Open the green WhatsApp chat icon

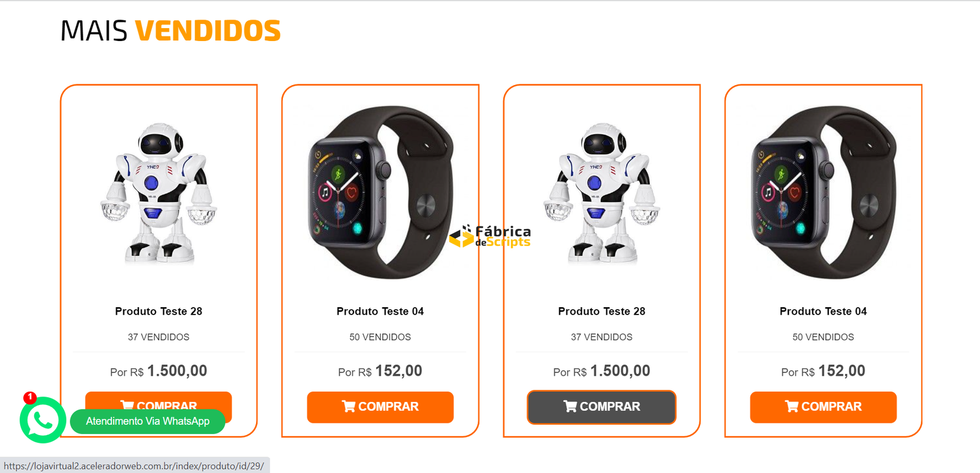43,420
